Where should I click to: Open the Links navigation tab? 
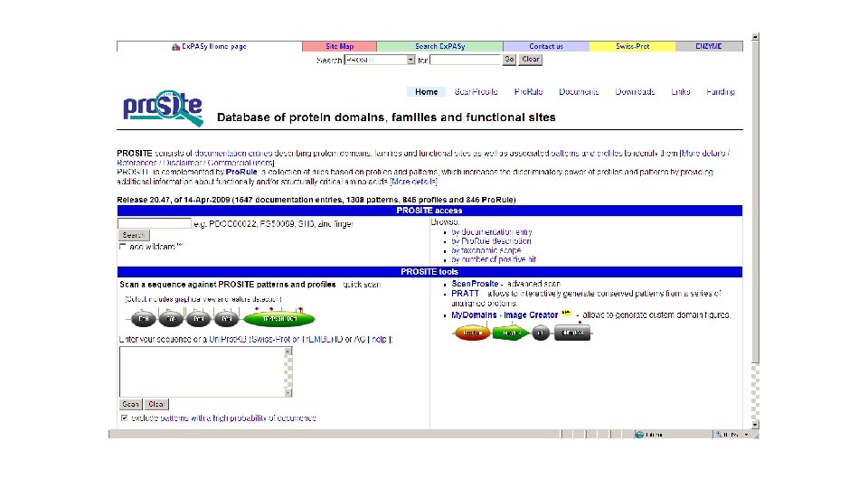click(x=680, y=92)
